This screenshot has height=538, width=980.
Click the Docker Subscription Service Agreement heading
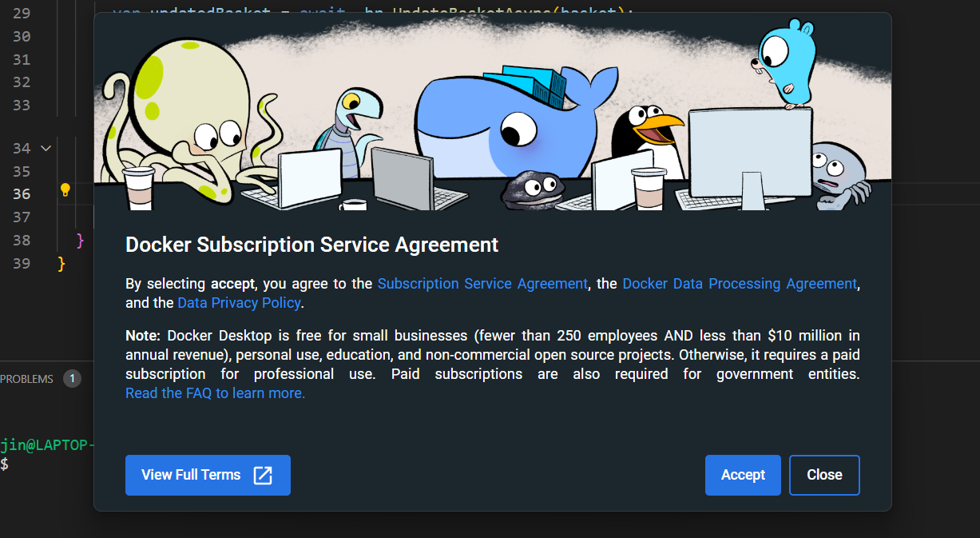[311, 245]
